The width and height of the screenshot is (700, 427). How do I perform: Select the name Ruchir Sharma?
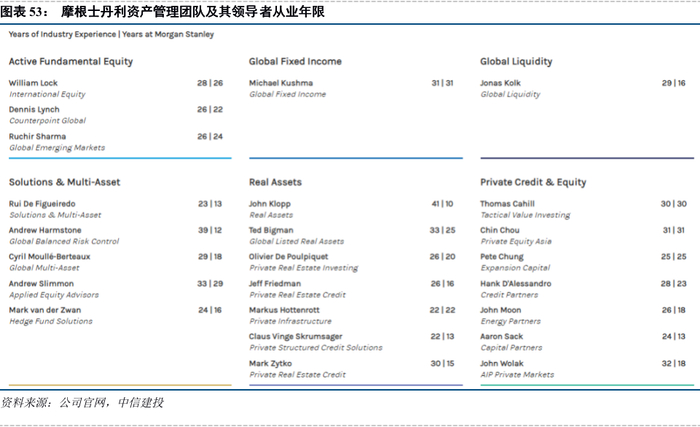37,136
